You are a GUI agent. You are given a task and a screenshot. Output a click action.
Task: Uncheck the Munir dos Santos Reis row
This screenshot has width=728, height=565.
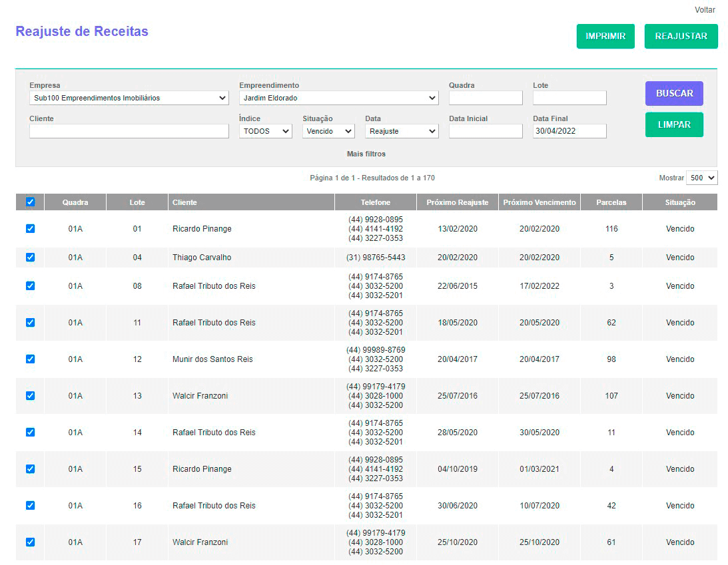tap(30, 359)
